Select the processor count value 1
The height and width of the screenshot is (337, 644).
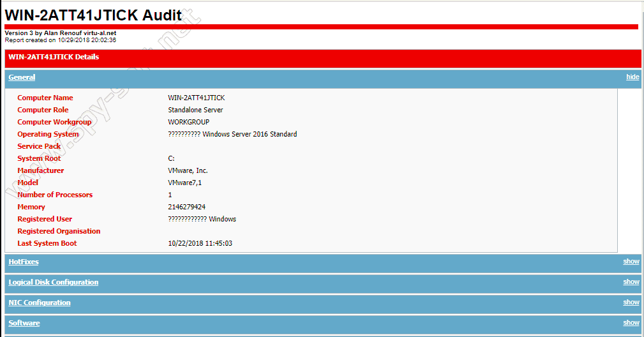(x=170, y=195)
